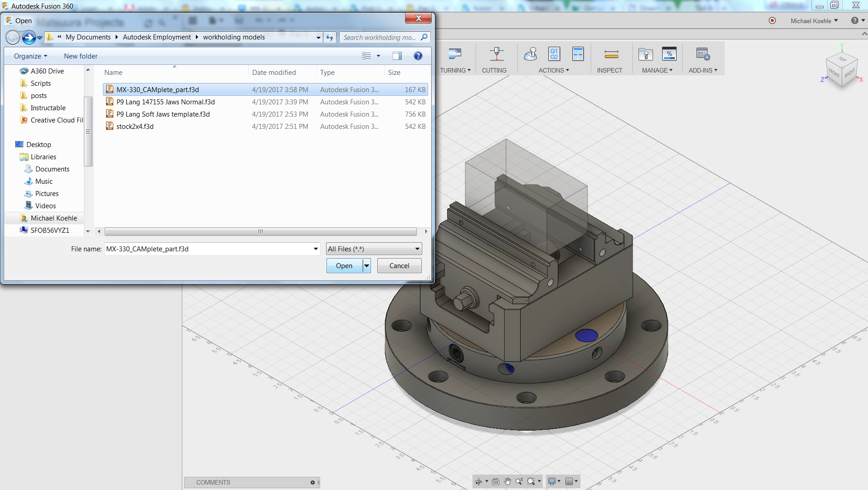
Task: Click the Inspect measure ruler icon
Action: coord(611,55)
